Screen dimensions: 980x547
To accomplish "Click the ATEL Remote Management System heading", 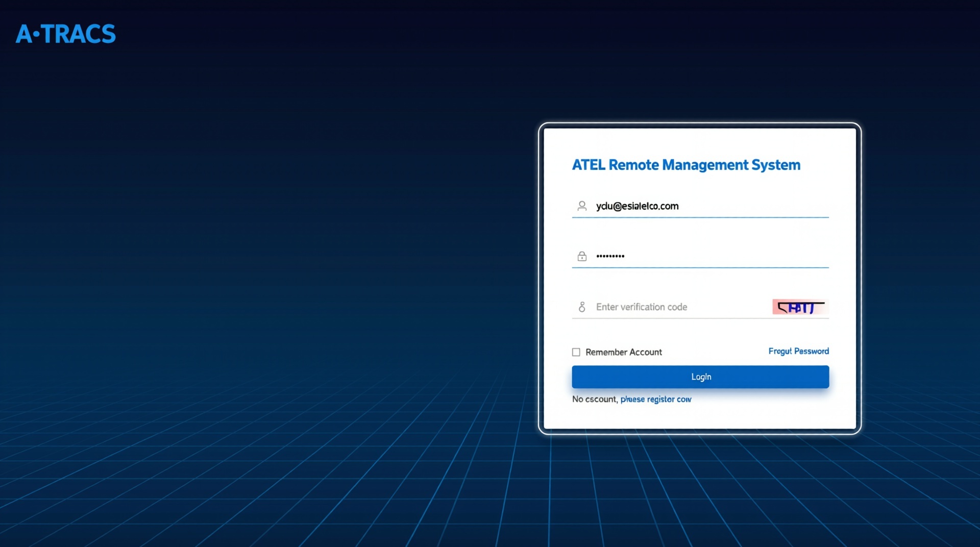I will pos(686,165).
